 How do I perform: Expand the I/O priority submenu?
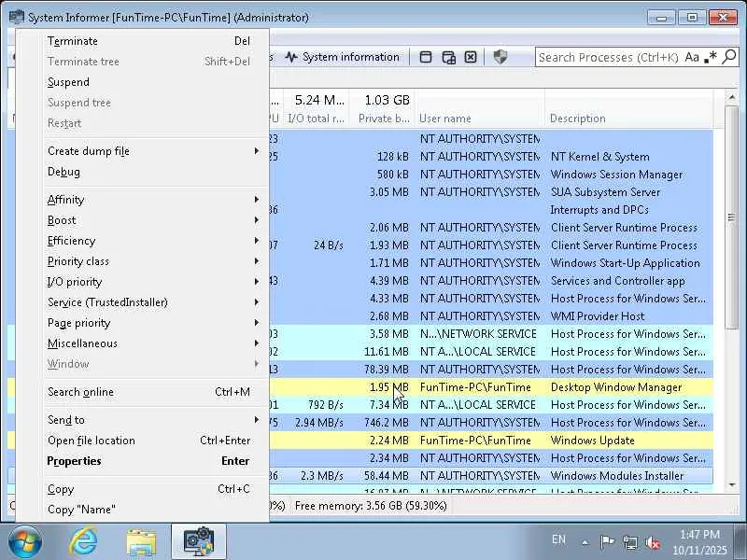[149, 282]
